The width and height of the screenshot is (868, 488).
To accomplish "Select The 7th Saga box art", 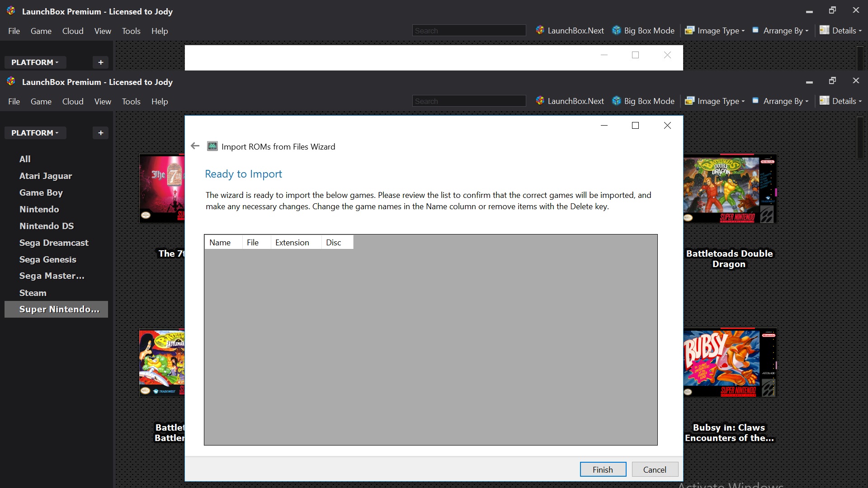I will tap(162, 189).
